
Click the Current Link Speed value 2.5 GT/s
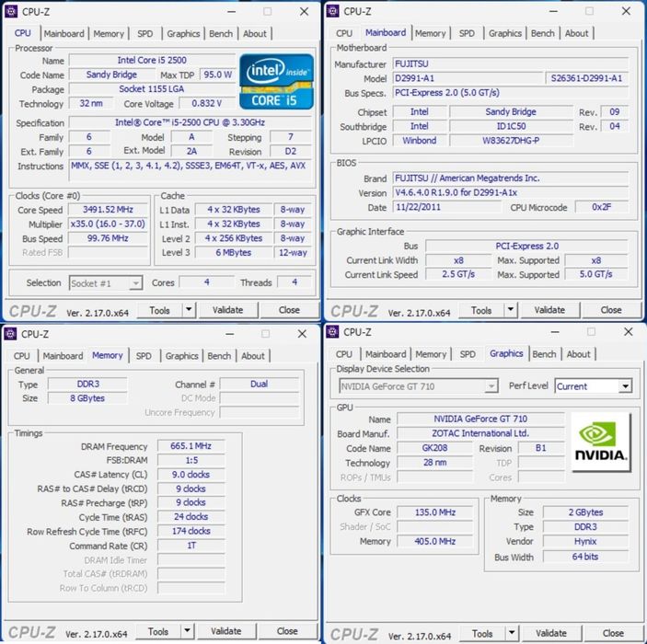click(458, 274)
